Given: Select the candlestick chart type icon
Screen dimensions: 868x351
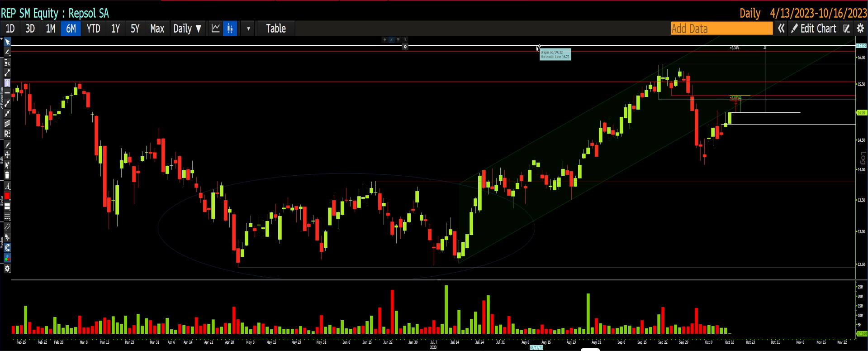Looking at the screenshot, I should click(x=230, y=29).
